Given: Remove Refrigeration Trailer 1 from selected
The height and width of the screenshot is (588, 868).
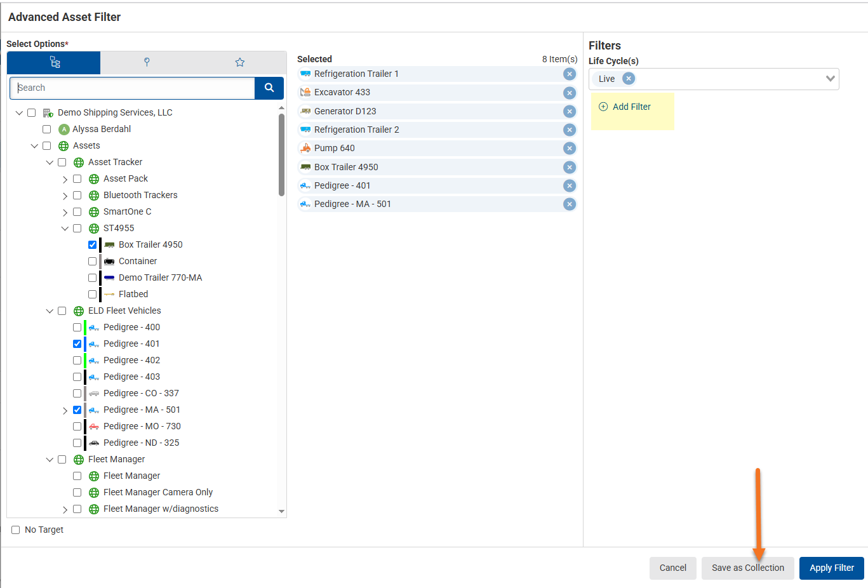Looking at the screenshot, I should coord(570,74).
